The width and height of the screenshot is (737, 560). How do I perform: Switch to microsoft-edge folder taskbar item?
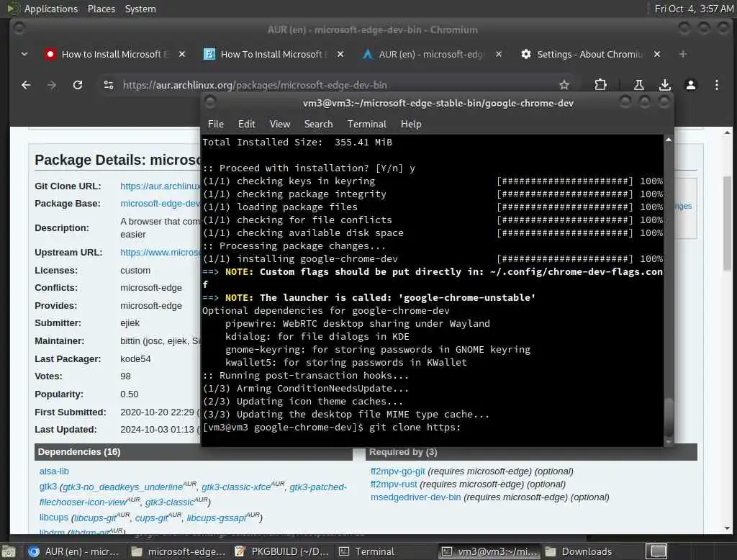tap(178, 551)
